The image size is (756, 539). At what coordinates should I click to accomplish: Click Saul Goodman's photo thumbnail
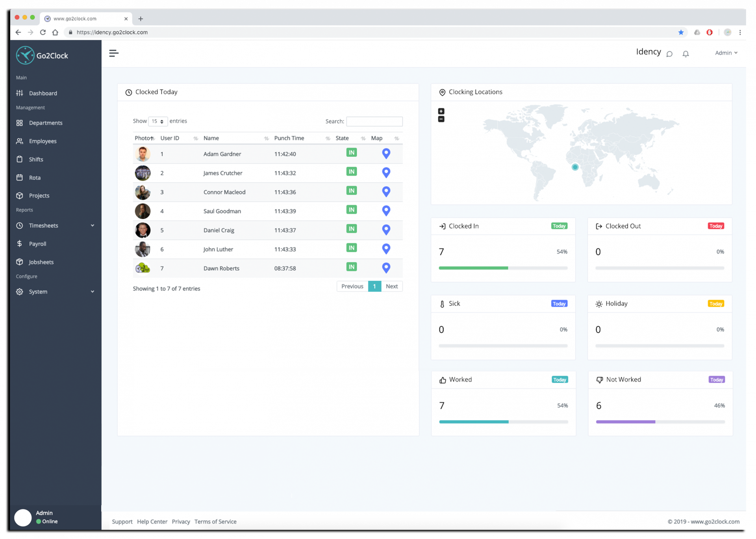[143, 211]
